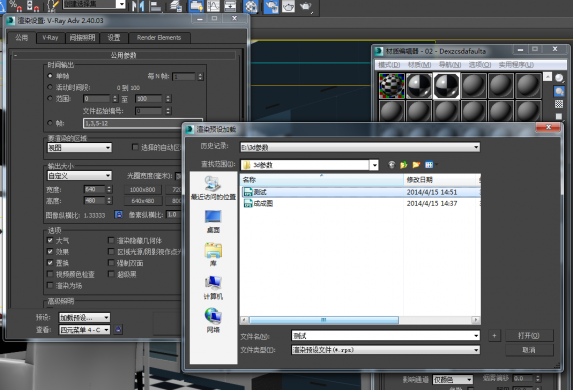Open the Rendered Frame Window icon
Screen dimensions: 573x390
pyautogui.click(x=288, y=6)
